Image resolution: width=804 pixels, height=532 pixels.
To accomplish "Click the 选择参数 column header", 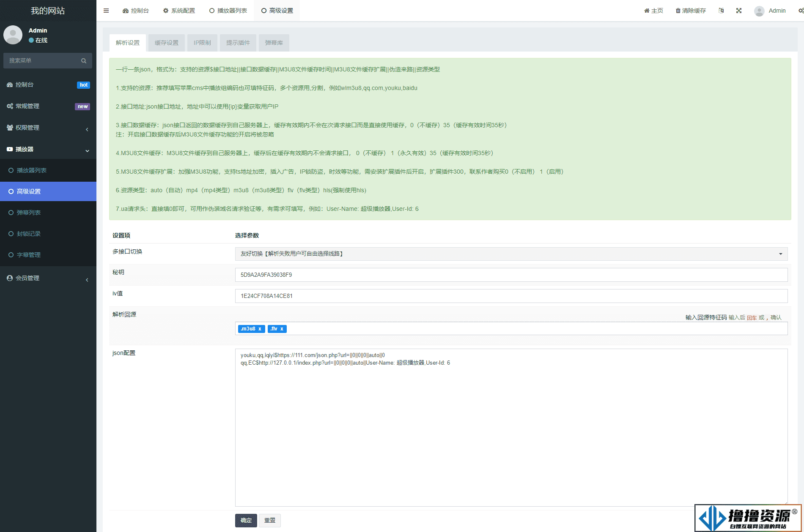I will pos(247,235).
